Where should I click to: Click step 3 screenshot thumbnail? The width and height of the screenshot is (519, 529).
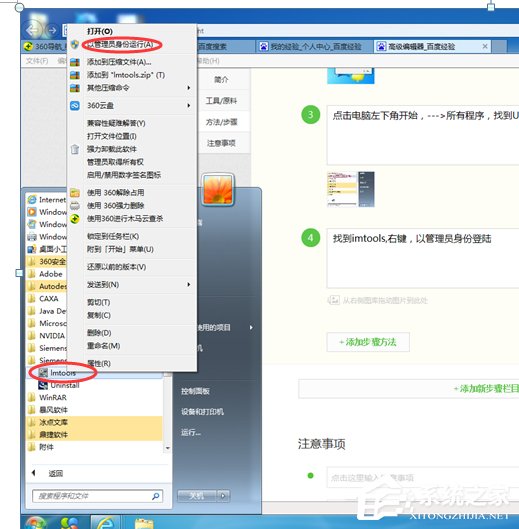[x=351, y=189]
